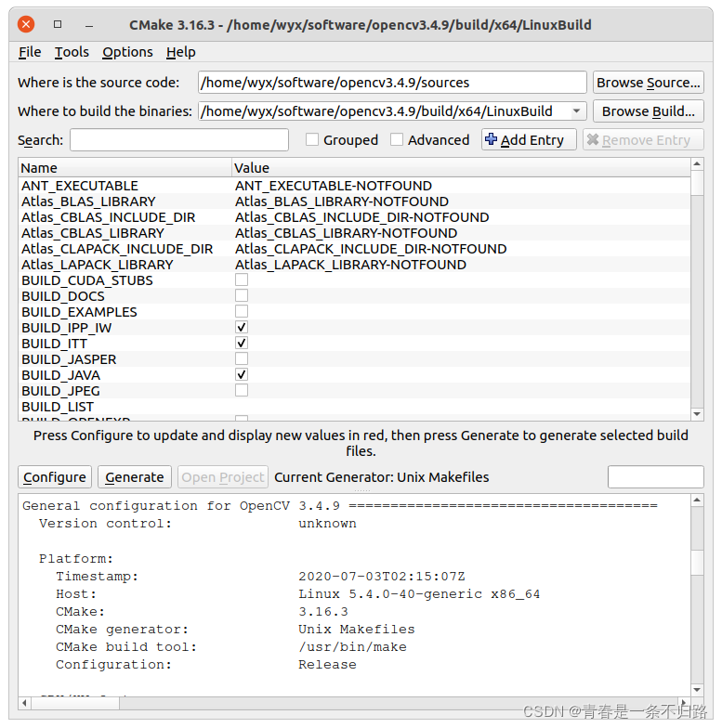Click the Browse Source button
Screen dimensions: 722x728
point(648,83)
